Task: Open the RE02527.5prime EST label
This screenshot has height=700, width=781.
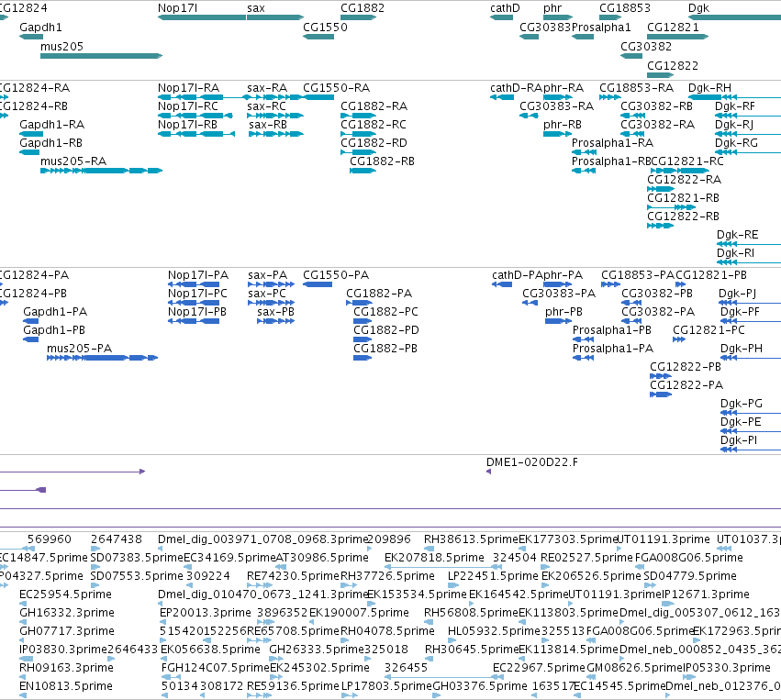Action: (586, 558)
